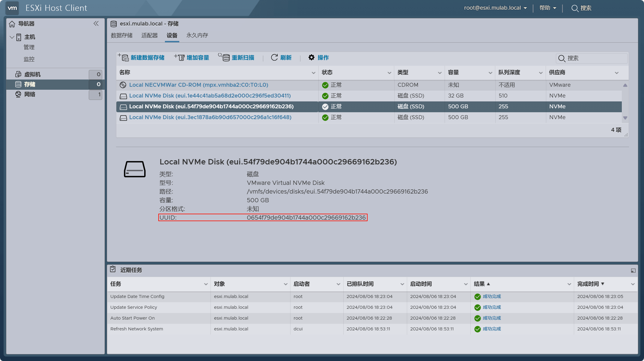The width and height of the screenshot is (644, 361).
Task: Click the magnifier icon in device search box
Action: tap(562, 58)
